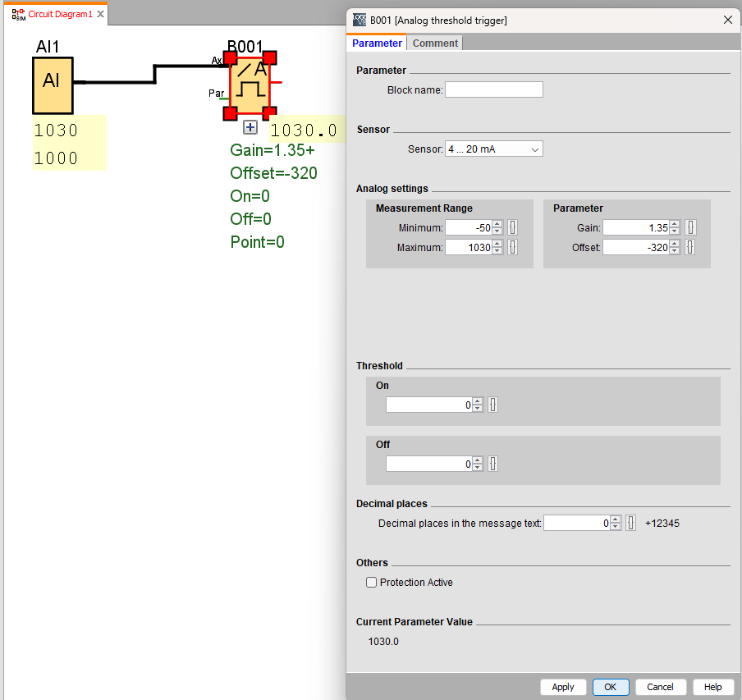Increase the Decimal places stepper value
742x700 pixels.
(616, 519)
